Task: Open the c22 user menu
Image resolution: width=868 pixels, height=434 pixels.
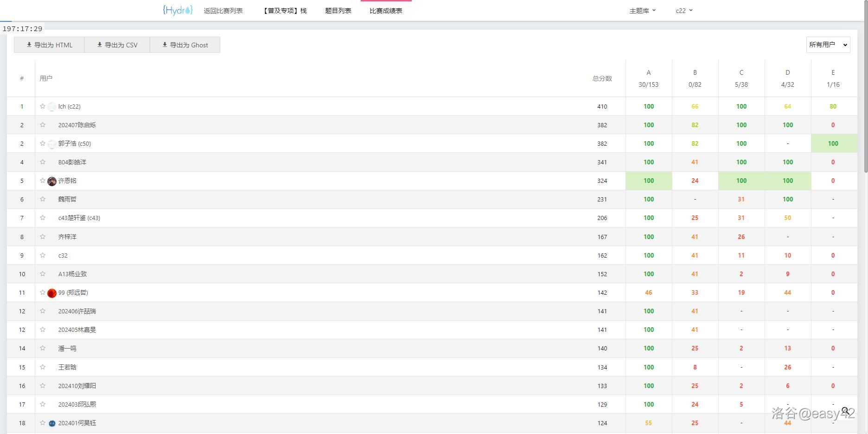Action: click(684, 11)
